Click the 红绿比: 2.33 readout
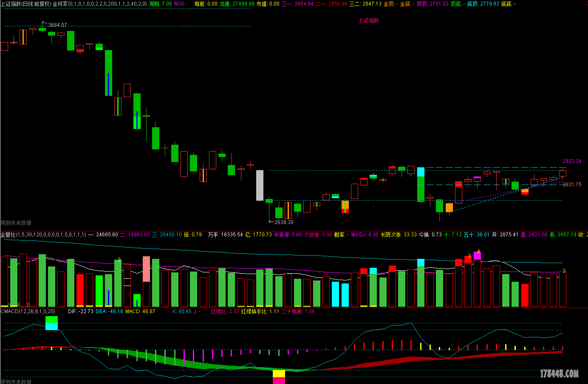 click(x=225, y=311)
